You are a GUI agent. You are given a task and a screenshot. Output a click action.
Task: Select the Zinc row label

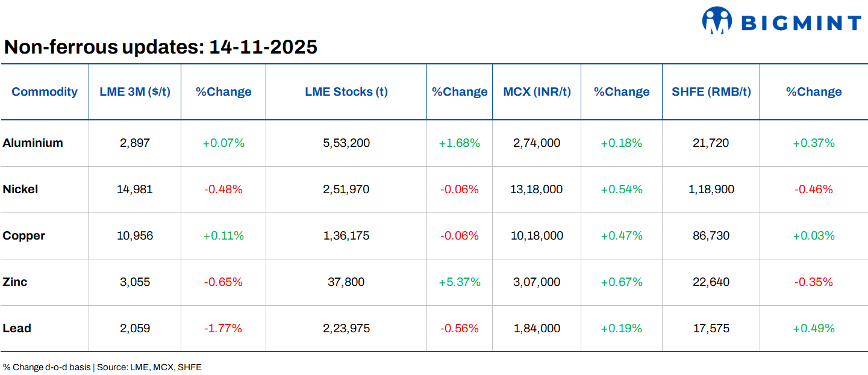[14, 282]
